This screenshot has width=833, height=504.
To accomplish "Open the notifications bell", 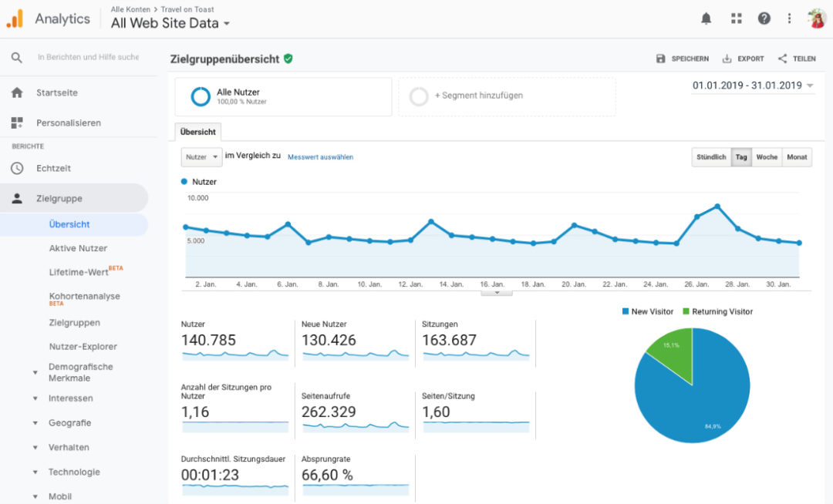I will [706, 18].
